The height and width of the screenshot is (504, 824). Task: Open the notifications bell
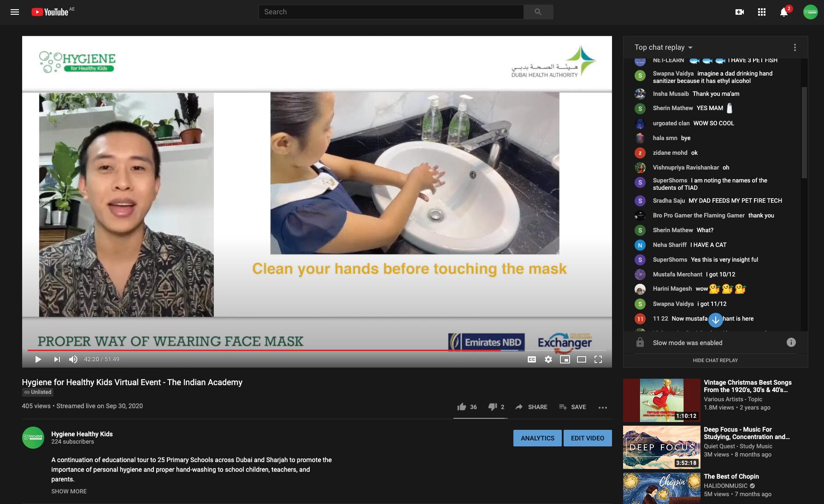(x=784, y=12)
